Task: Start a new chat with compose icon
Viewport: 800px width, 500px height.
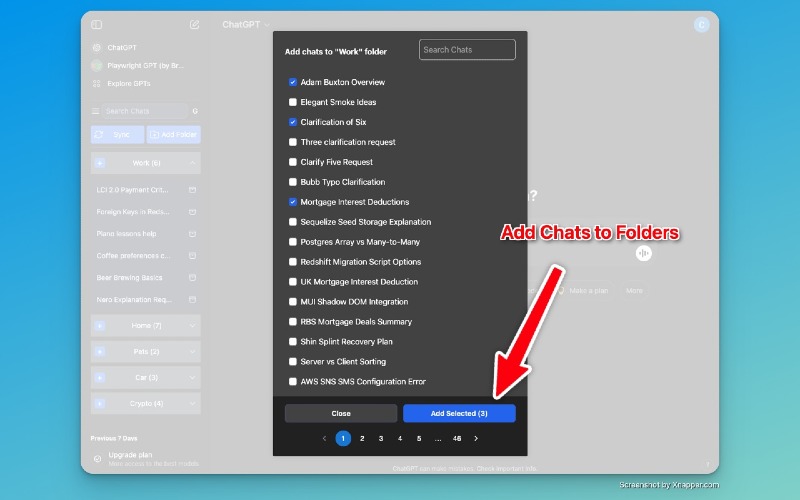Action: coord(194,24)
